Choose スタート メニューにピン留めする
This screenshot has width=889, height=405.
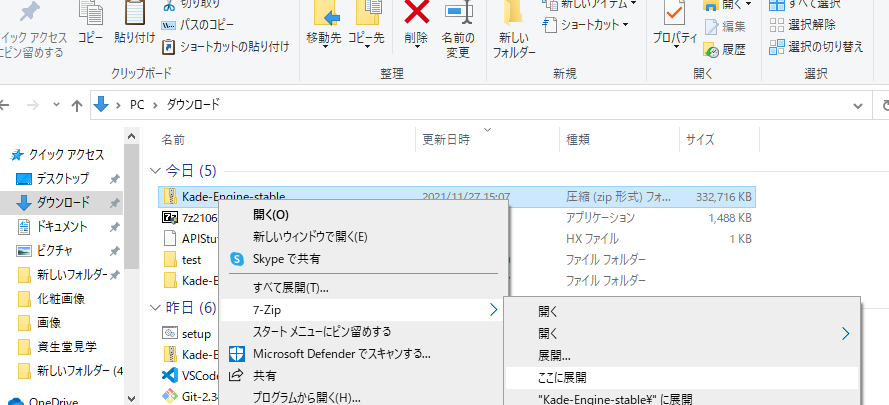363,331
